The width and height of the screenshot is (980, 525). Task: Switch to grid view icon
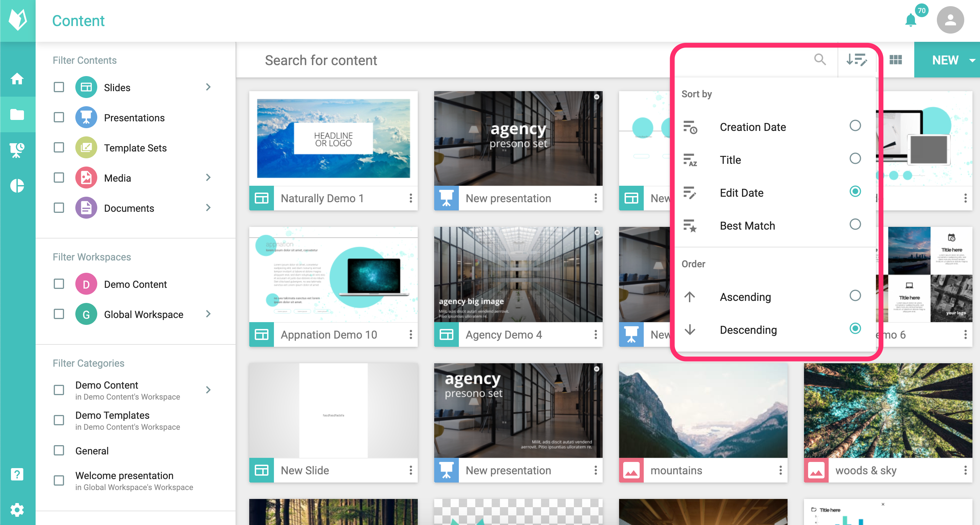[x=895, y=60]
